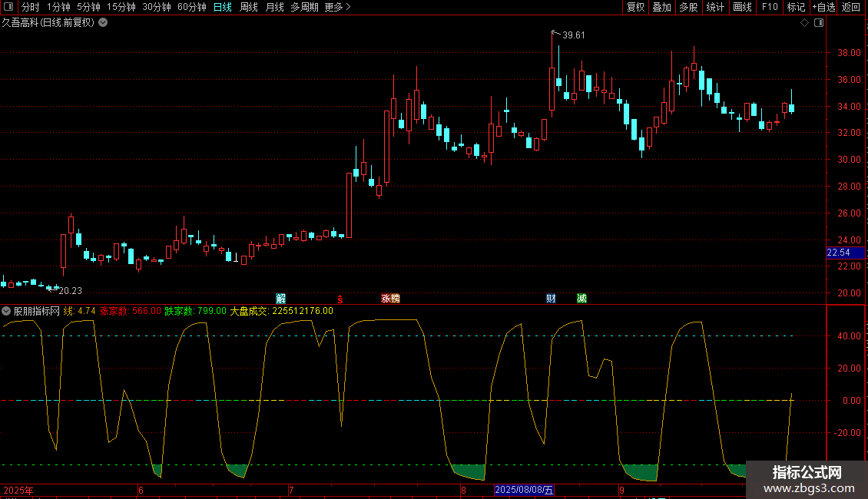The width and height of the screenshot is (868, 499).
Task: Open 多周期 multi-period view
Action: tap(304, 7)
